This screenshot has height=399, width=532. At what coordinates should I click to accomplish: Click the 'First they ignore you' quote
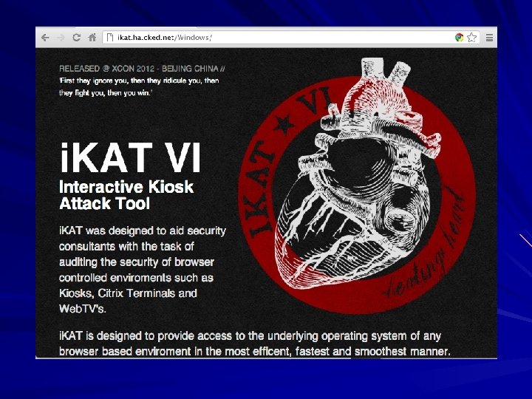[x=139, y=86]
